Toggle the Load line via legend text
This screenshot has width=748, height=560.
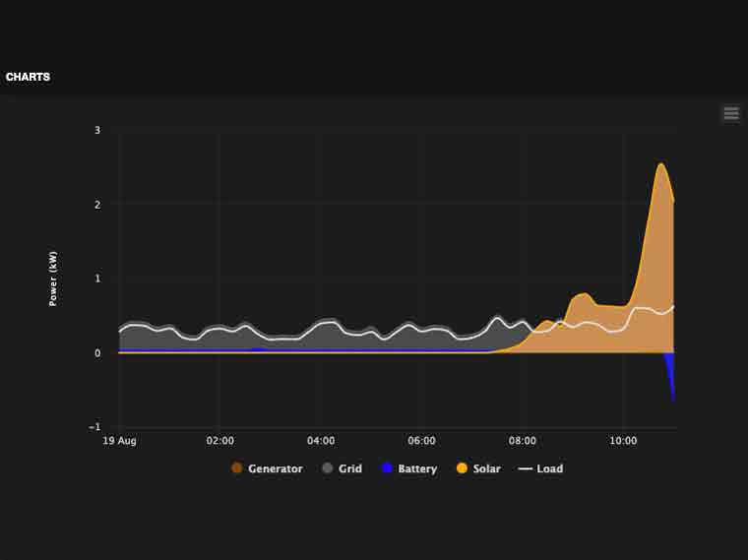549,468
